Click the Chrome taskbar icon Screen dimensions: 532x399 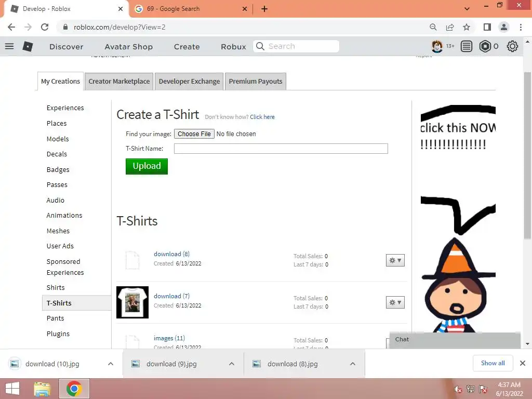pos(74,389)
